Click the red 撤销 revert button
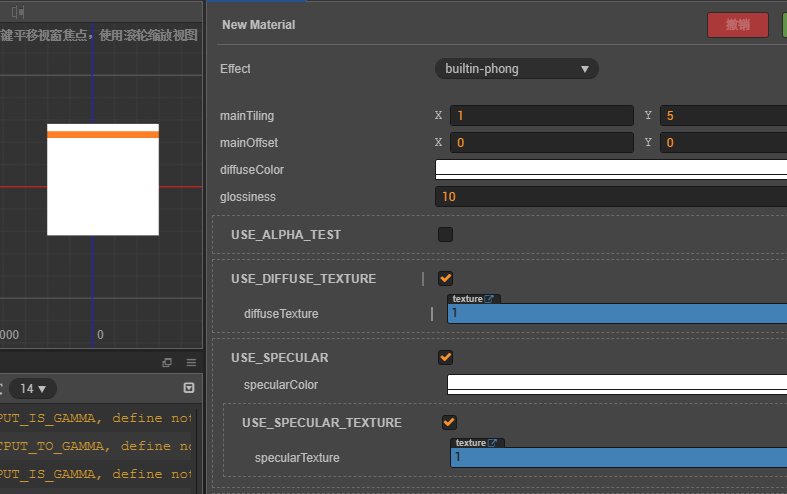 pyautogui.click(x=737, y=25)
